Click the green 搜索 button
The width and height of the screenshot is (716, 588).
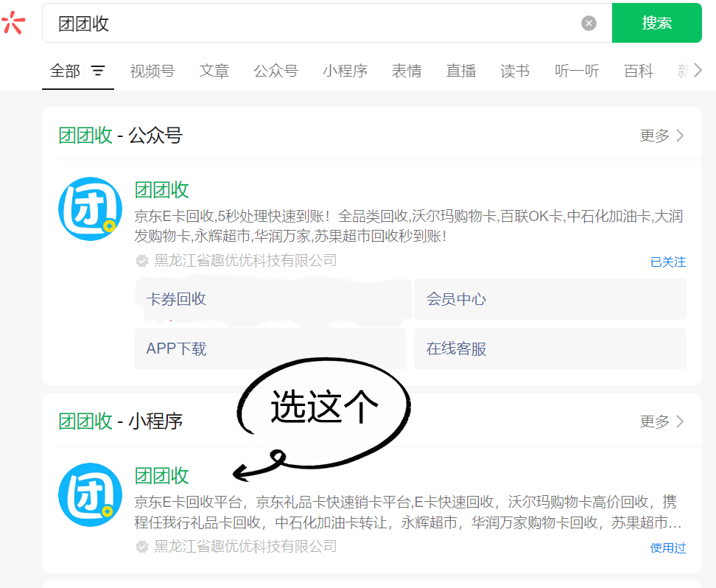pos(656,23)
